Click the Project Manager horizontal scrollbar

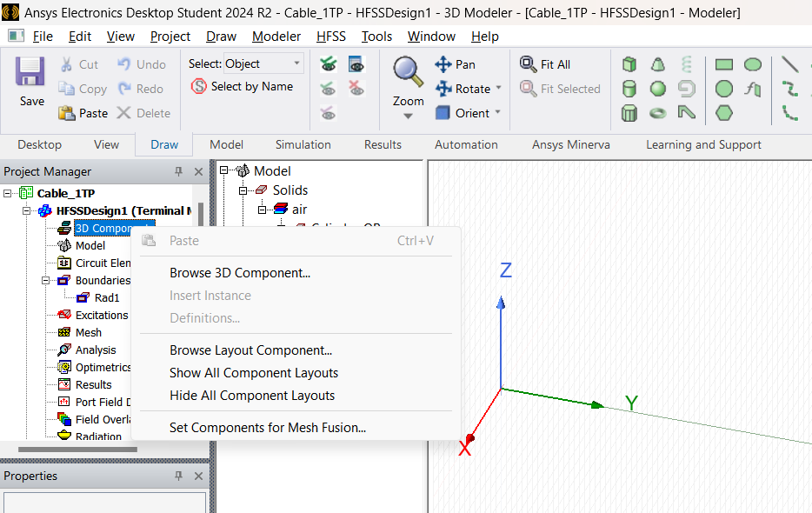coord(77,450)
